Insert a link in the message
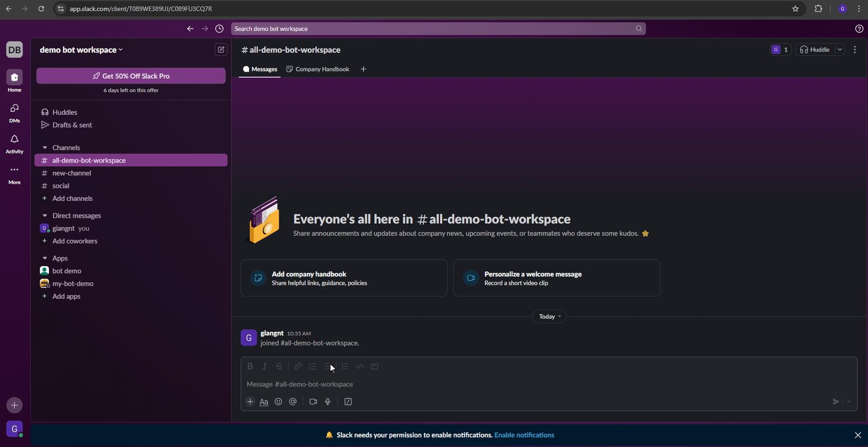Image resolution: width=868 pixels, height=447 pixels. click(x=298, y=367)
